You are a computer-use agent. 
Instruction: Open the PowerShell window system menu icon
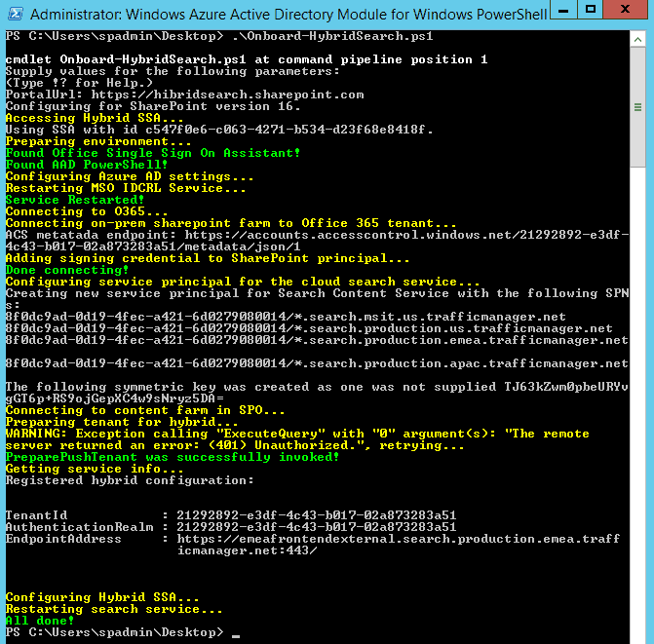coord(15,14)
